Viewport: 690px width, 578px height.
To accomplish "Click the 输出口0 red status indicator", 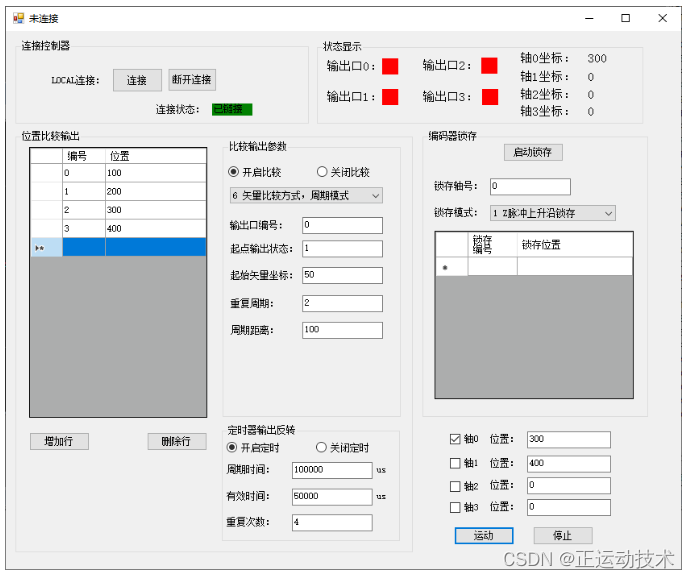I will click(x=390, y=66).
